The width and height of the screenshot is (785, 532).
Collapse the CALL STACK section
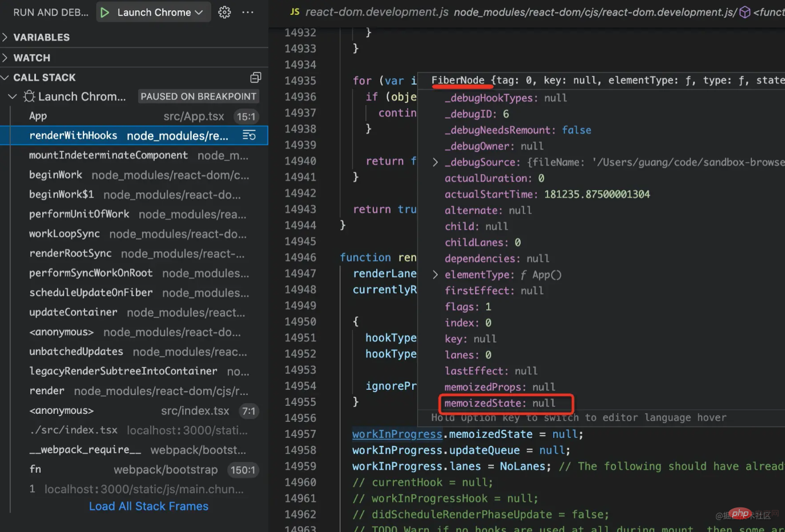tap(44, 77)
